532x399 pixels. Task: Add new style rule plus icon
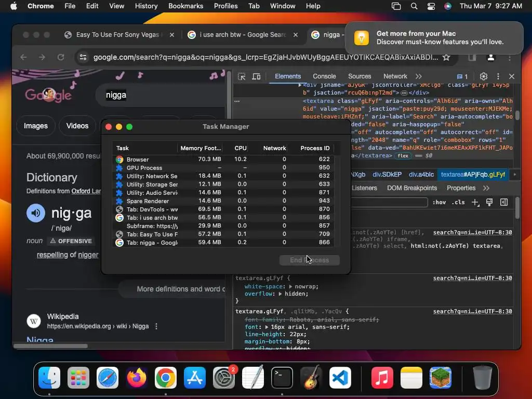(475, 203)
